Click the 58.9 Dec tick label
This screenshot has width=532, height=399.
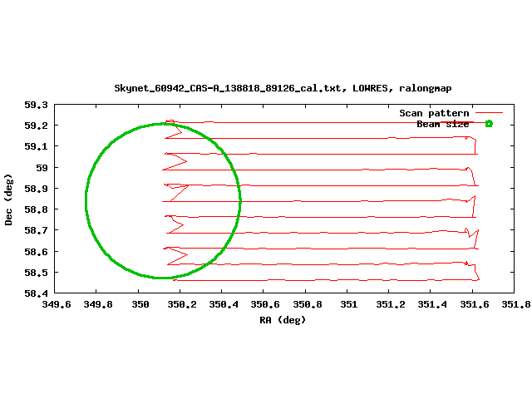click(36, 189)
